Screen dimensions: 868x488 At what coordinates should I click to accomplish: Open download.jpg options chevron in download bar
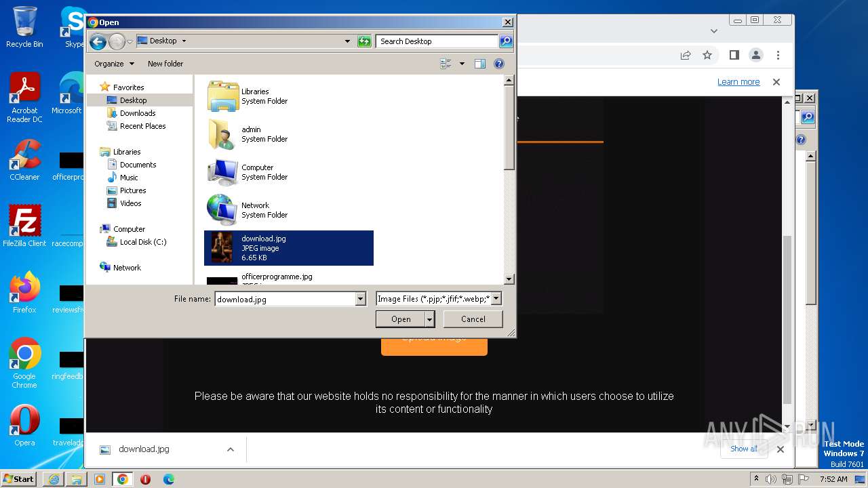coord(231,449)
